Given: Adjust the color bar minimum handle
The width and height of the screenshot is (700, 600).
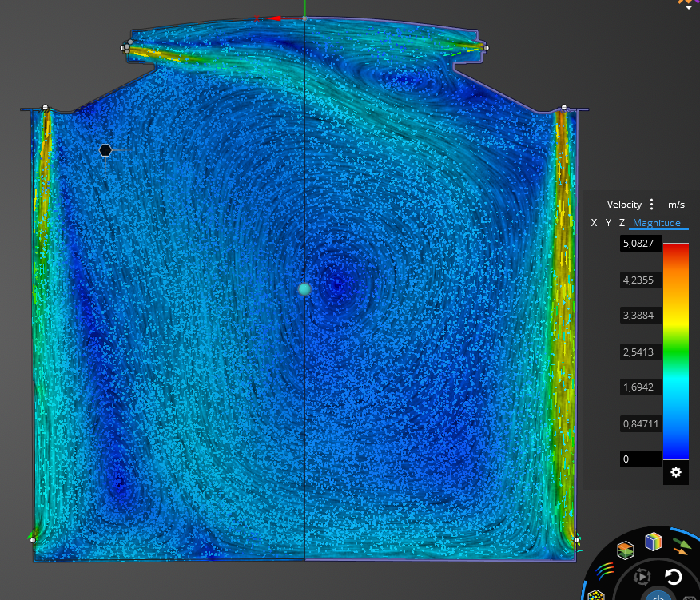Looking at the screenshot, I should (676, 459).
